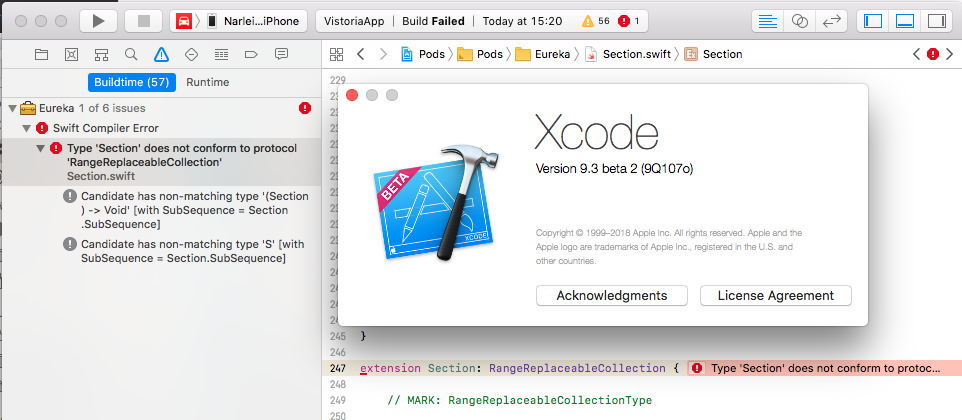The image size is (962, 420).
Task: Select the RangeReplaceableCollection conformance error
Action: point(160,162)
